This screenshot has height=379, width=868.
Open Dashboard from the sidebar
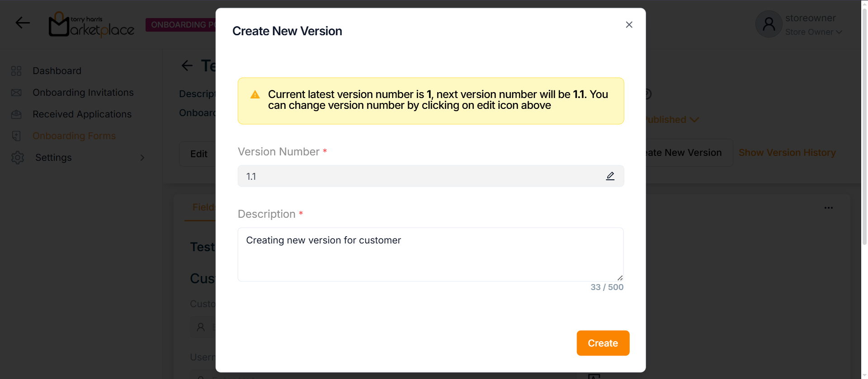click(57, 71)
